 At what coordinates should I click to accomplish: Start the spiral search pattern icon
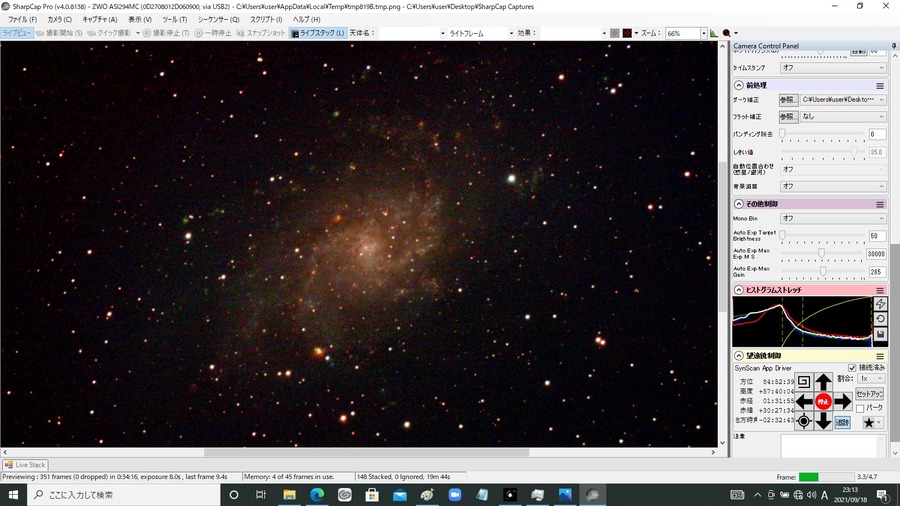[x=804, y=382]
